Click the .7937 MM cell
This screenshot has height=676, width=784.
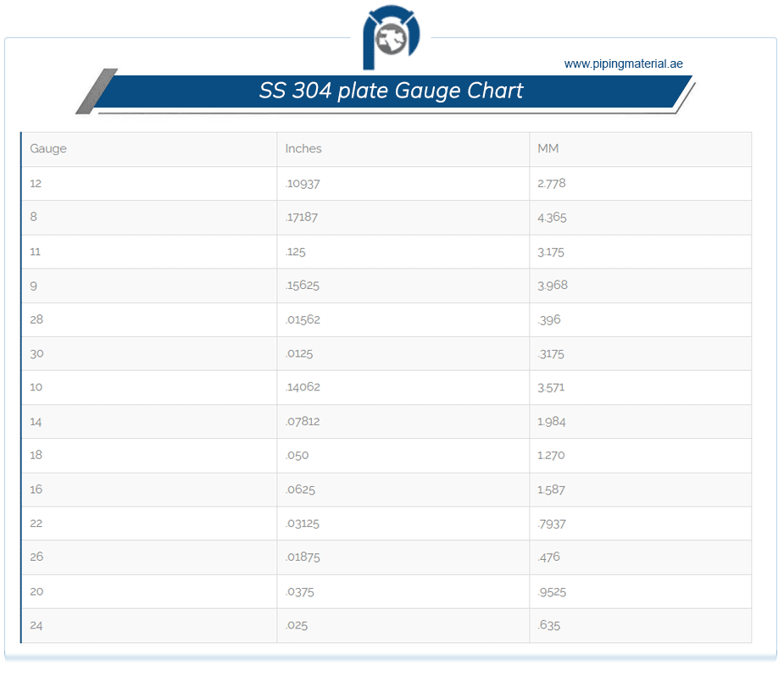point(641,524)
